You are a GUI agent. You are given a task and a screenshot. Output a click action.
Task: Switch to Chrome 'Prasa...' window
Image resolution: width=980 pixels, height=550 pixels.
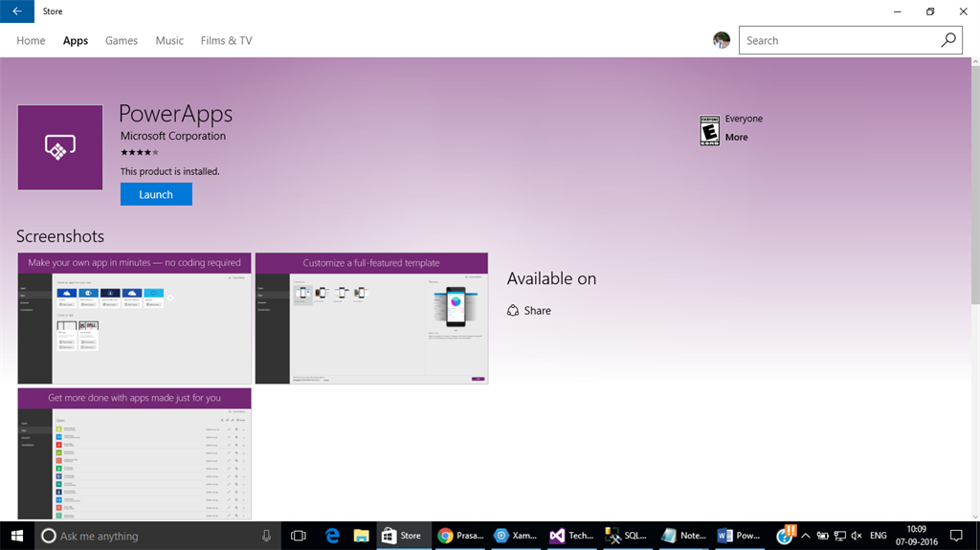(460, 536)
